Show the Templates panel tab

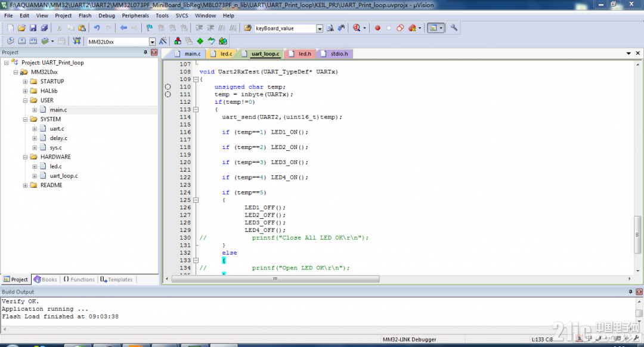[117, 280]
